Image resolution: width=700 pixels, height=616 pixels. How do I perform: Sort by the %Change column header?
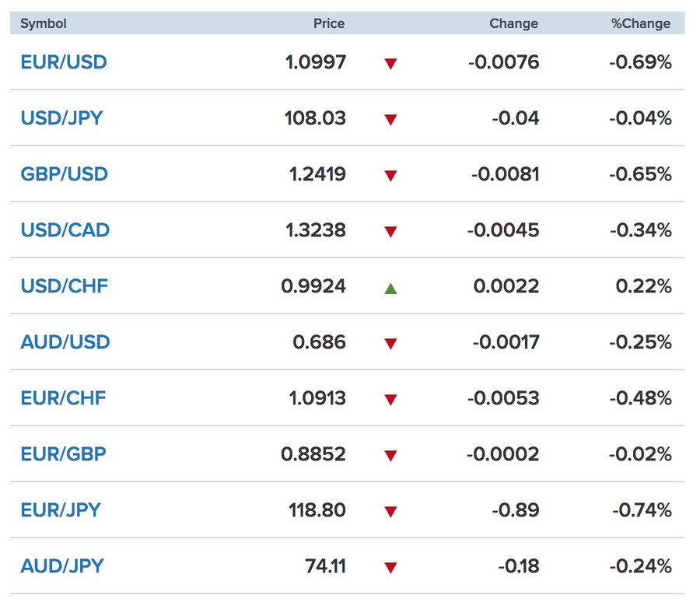point(640,23)
